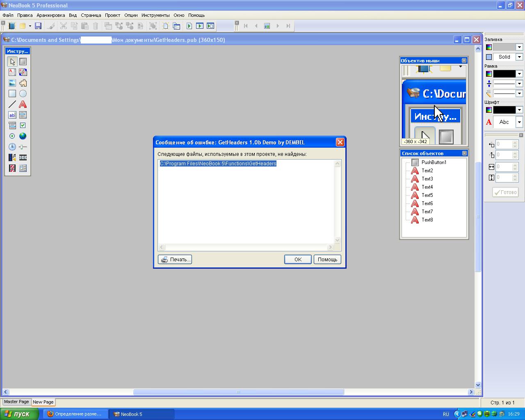The image size is (525, 420).
Task: Select the clock timer tool
Action: tap(12, 147)
